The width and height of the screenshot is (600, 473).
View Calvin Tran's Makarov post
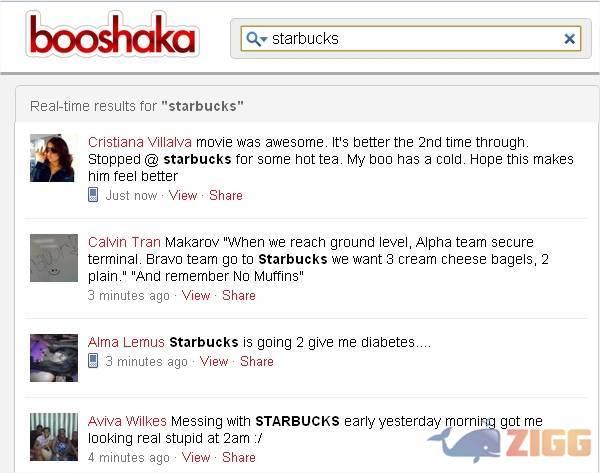point(196,295)
